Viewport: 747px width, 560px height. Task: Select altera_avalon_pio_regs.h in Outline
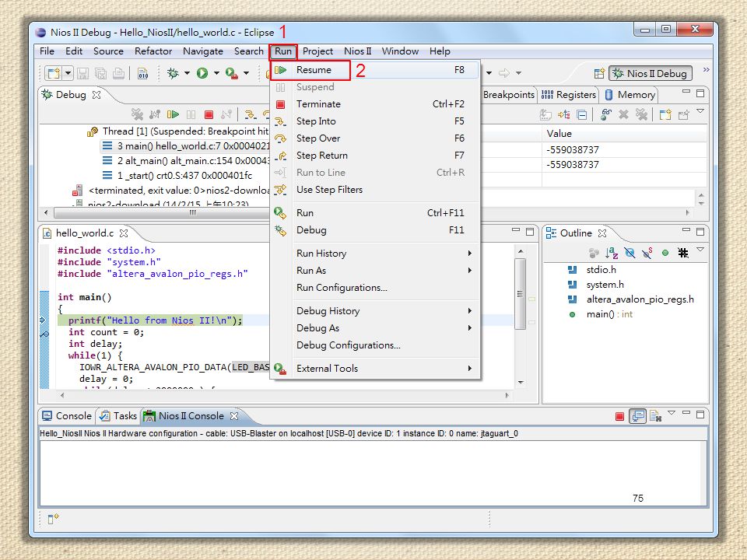point(640,299)
